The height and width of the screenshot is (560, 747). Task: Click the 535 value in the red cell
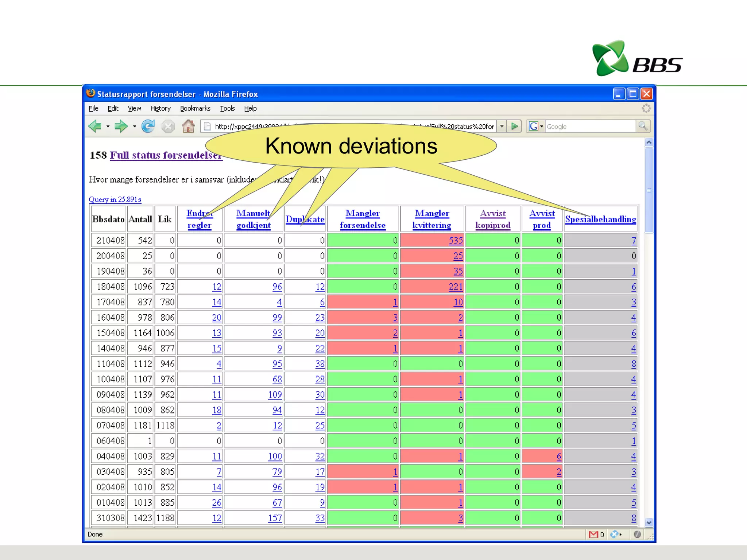point(456,241)
